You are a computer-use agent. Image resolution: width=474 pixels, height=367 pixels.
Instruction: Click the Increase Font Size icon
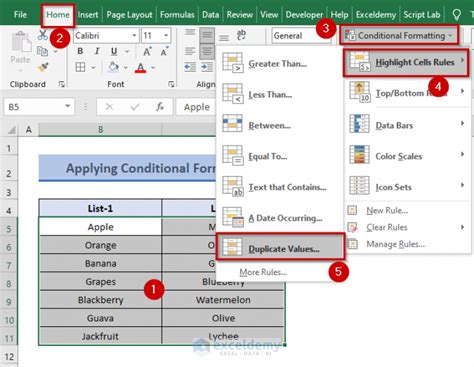click(147, 52)
